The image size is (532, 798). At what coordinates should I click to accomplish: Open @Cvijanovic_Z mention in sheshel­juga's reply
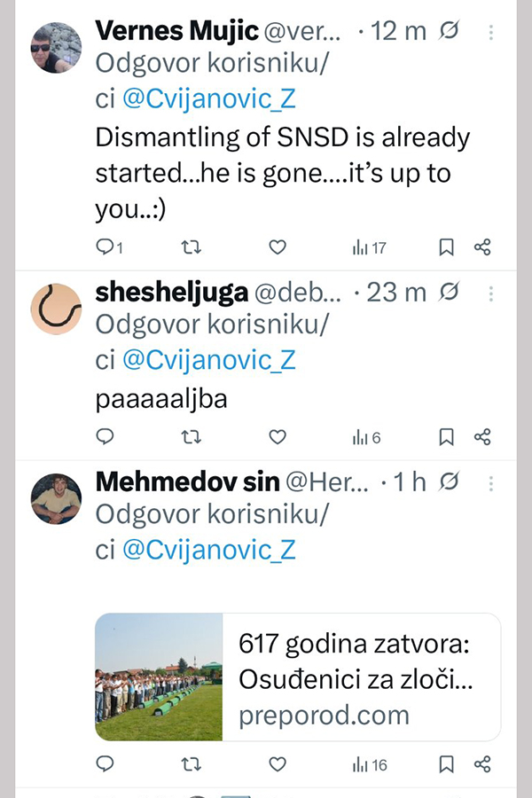pyautogui.click(x=208, y=360)
